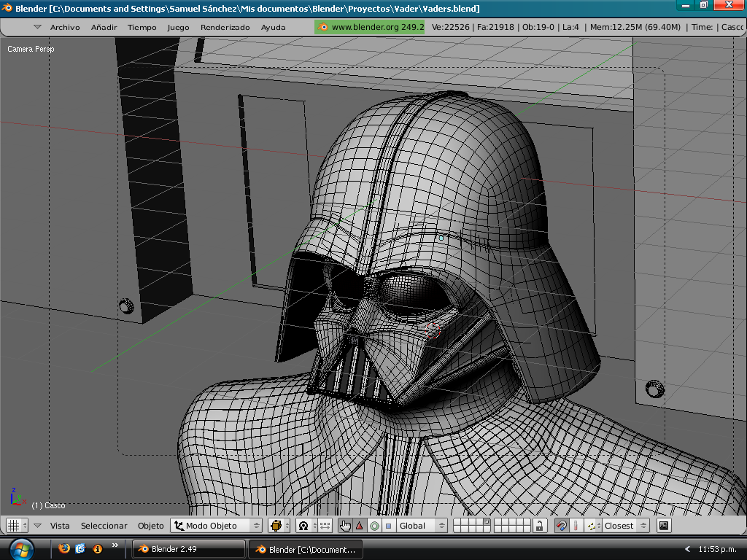Viewport: 747px width, 560px height.
Task: Click the La:4 lamp count
Action: pyautogui.click(x=570, y=27)
